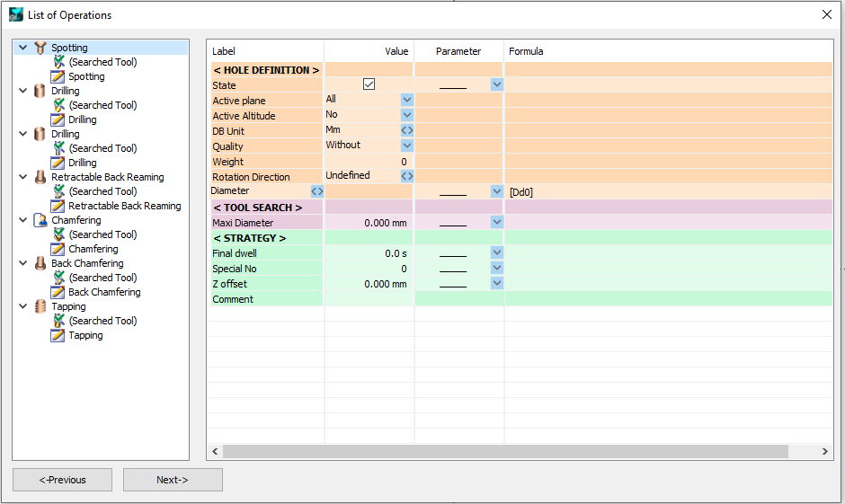Viewport: 845px width, 504px height.
Task: Open the Quality dropdown
Action: (406, 146)
